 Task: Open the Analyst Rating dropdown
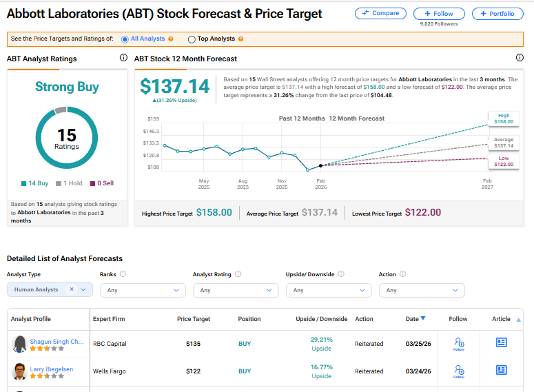point(236,290)
